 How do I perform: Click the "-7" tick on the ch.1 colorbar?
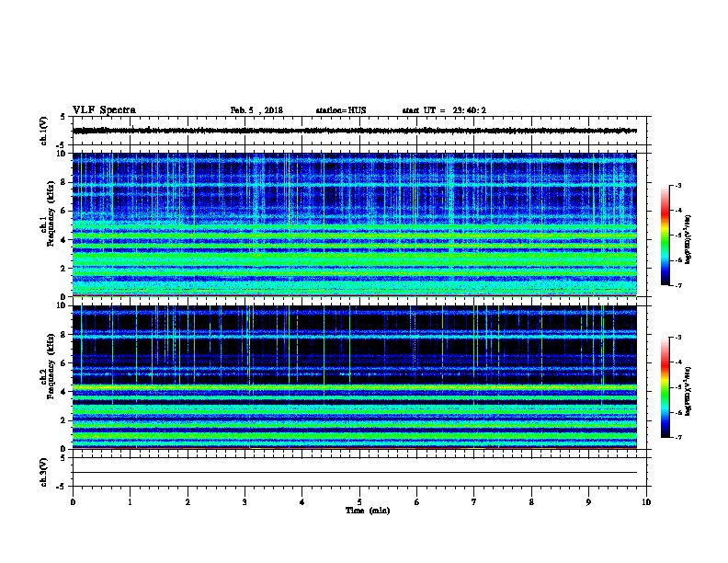[x=678, y=285]
